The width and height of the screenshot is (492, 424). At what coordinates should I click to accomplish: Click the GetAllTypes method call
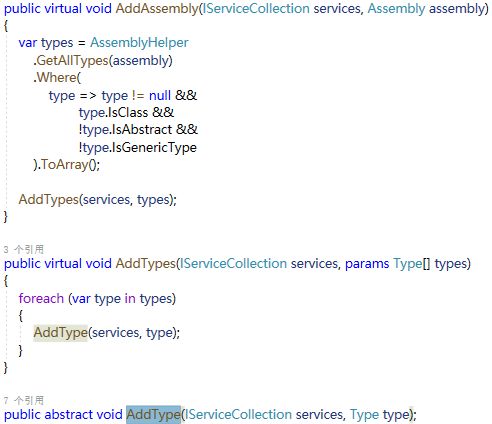(72, 60)
